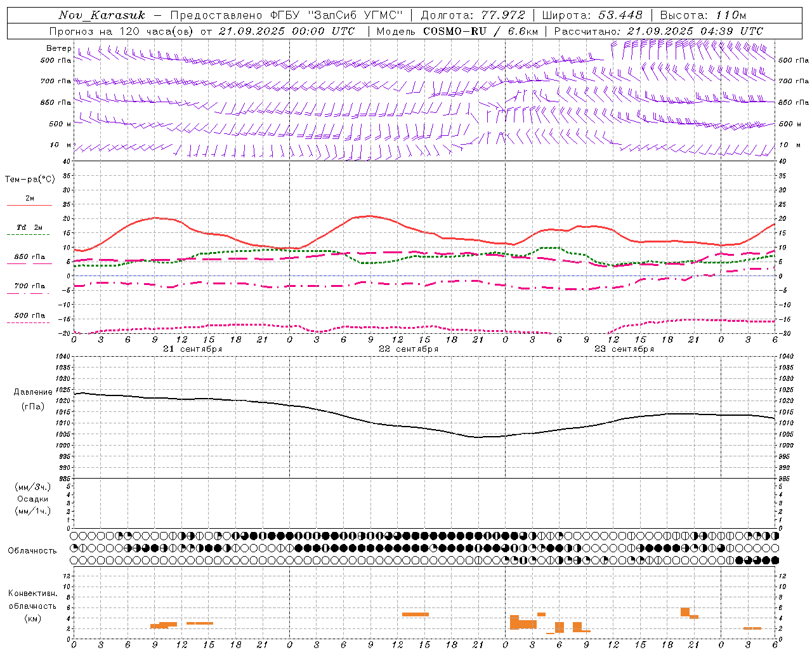Screen dimensions: 812x650
Task: Click the "Высота: 110м" elevation value
Action: tap(704, 15)
